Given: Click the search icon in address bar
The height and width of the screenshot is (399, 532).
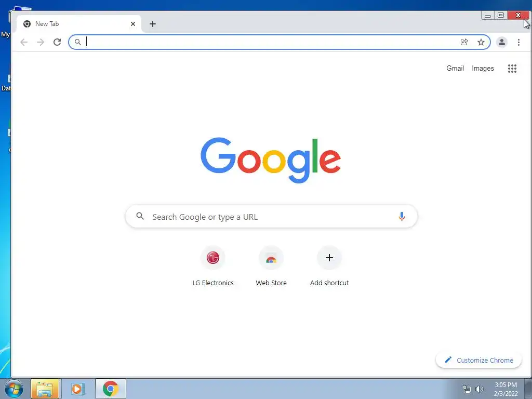Looking at the screenshot, I should (x=78, y=42).
